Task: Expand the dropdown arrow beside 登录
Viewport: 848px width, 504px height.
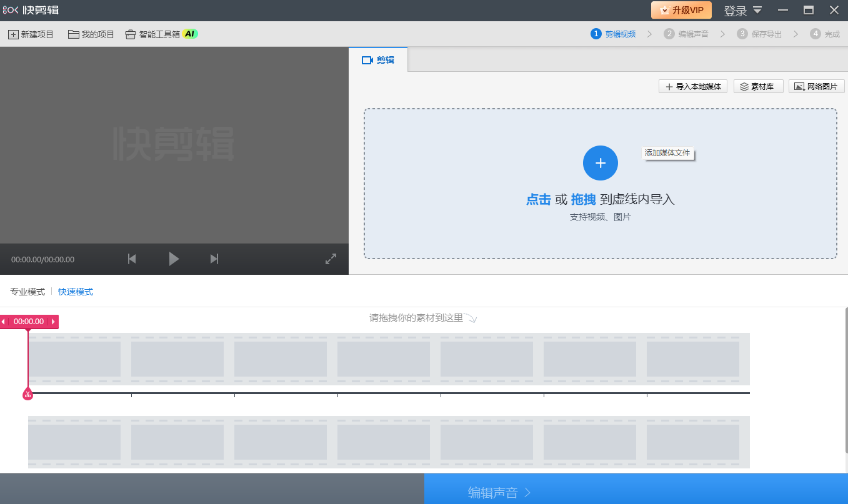Action: pos(757,10)
